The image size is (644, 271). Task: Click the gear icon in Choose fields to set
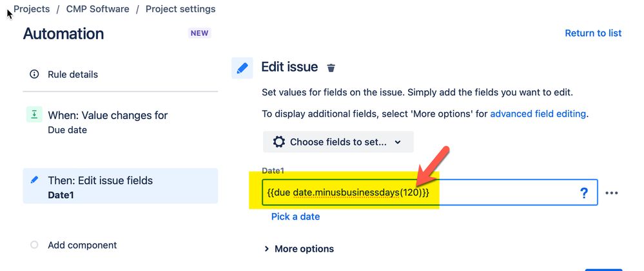pyautogui.click(x=279, y=142)
